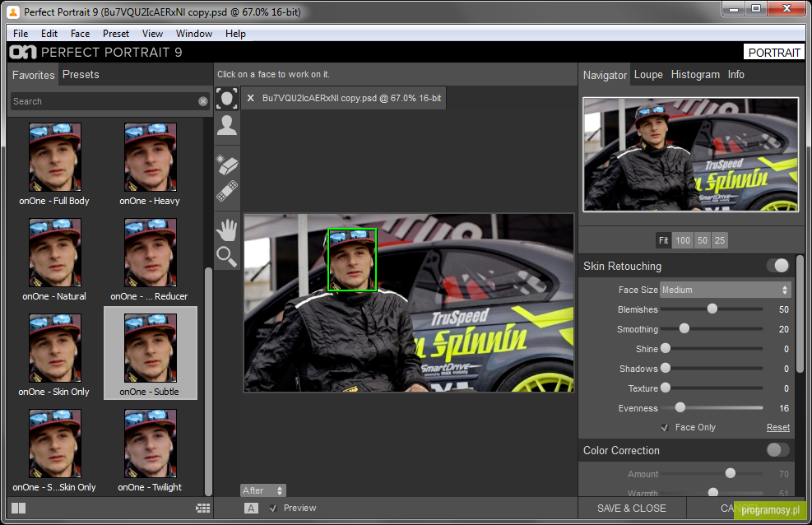Open the Face menu
Screen dimensions: 812x525
pos(81,34)
